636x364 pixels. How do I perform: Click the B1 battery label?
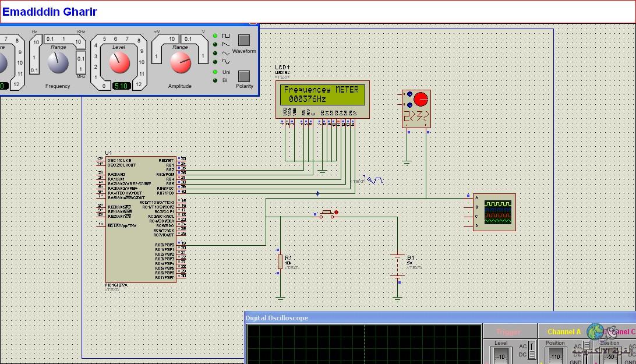410,257
